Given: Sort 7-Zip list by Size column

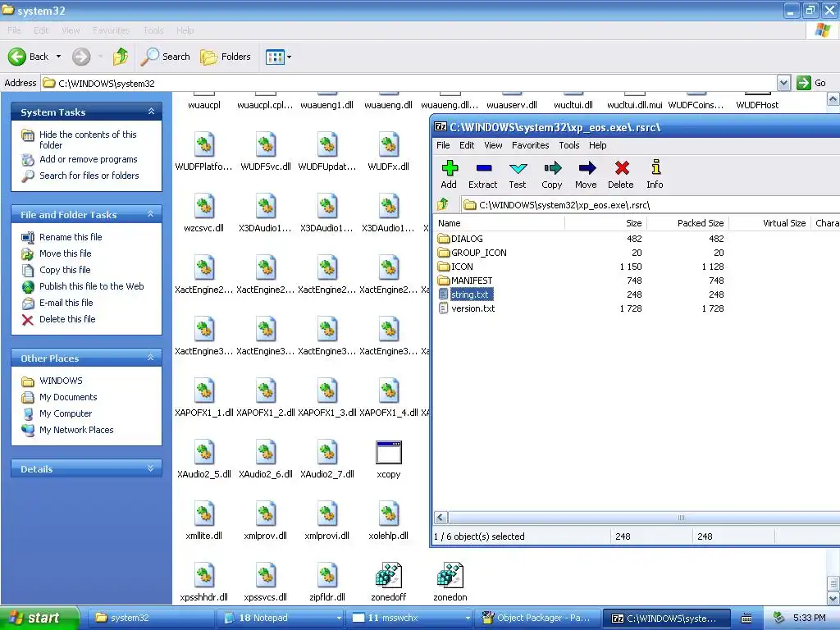Looking at the screenshot, I should (x=605, y=223).
